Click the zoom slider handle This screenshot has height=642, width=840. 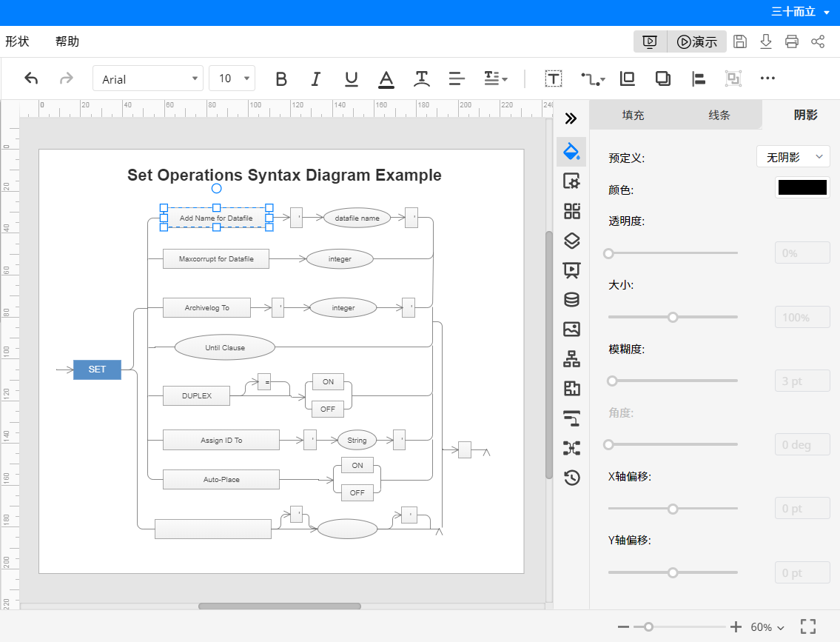click(x=648, y=626)
